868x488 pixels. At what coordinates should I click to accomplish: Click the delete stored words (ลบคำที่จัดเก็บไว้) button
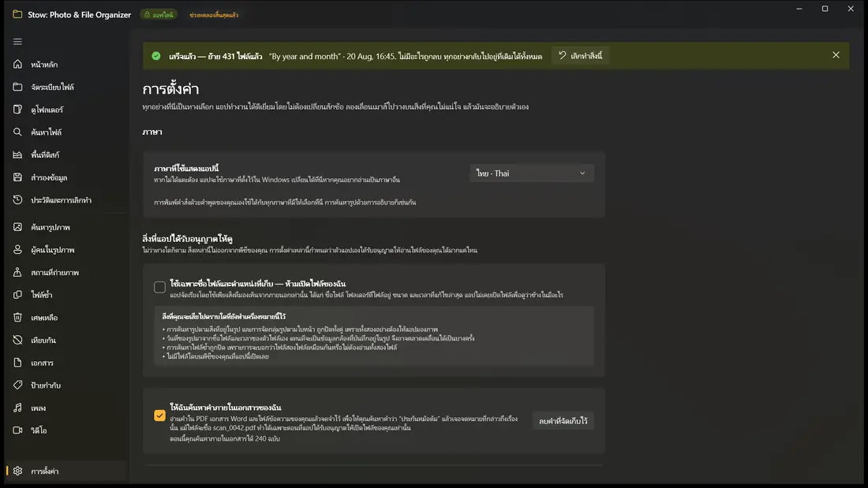563,421
